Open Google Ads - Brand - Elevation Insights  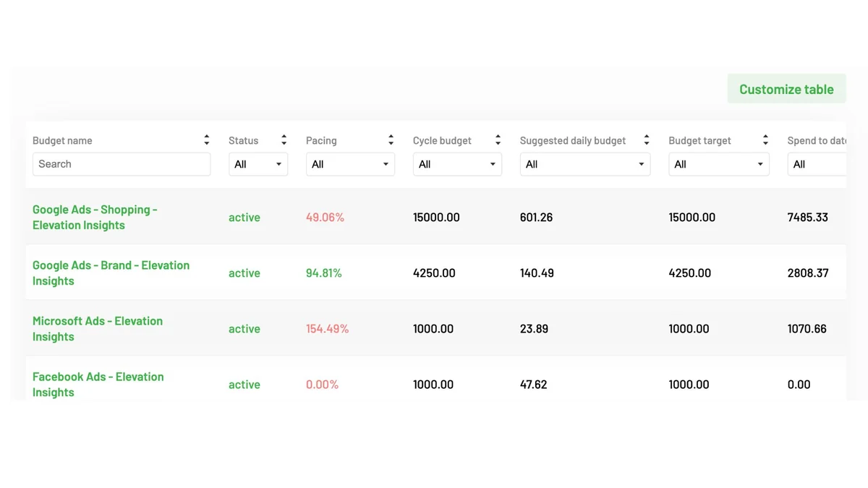coord(111,273)
